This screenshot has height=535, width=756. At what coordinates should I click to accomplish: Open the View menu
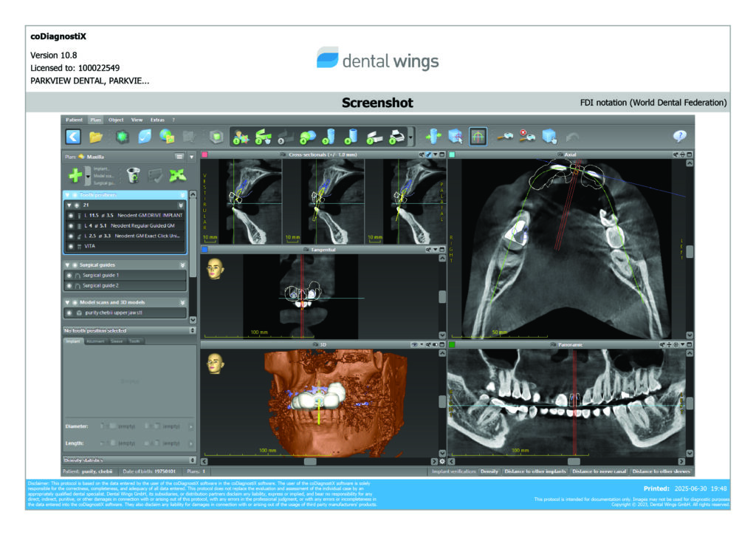[137, 120]
